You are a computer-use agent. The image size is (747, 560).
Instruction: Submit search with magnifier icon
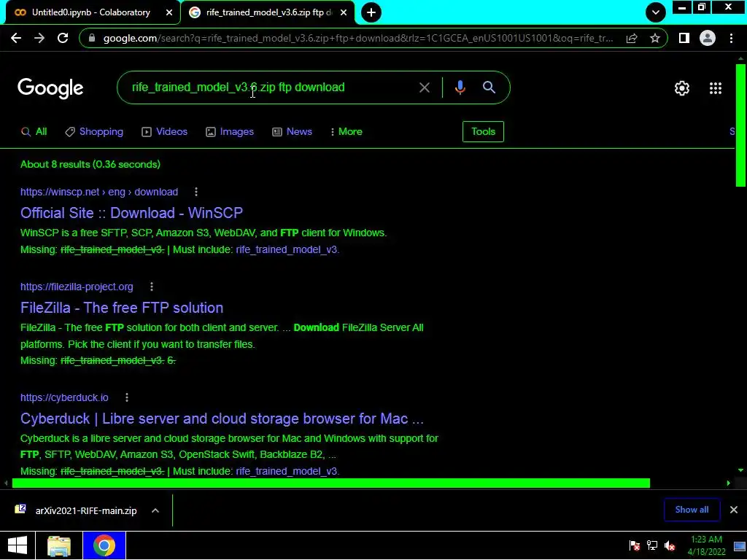tap(489, 87)
